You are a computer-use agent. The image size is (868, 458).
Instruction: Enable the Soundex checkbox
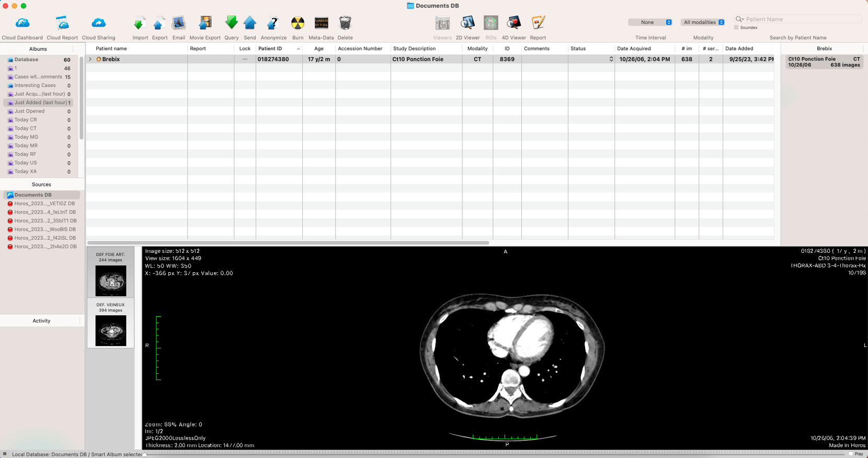pyautogui.click(x=736, y=27)
